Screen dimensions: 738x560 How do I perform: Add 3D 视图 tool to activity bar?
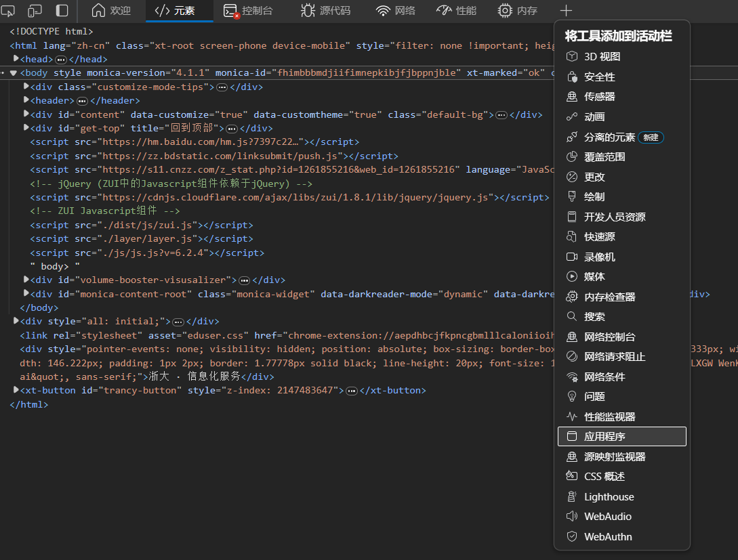(621, 56)
